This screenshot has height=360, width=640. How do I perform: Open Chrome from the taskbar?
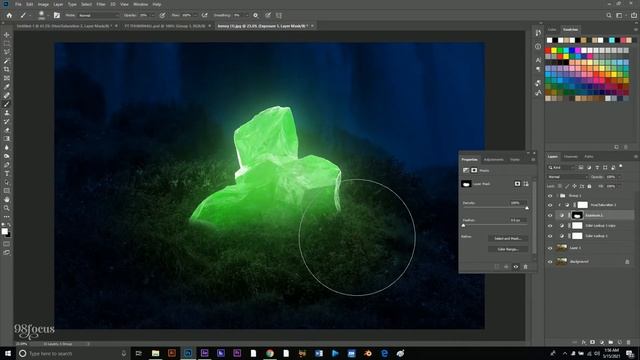[269, 353]
